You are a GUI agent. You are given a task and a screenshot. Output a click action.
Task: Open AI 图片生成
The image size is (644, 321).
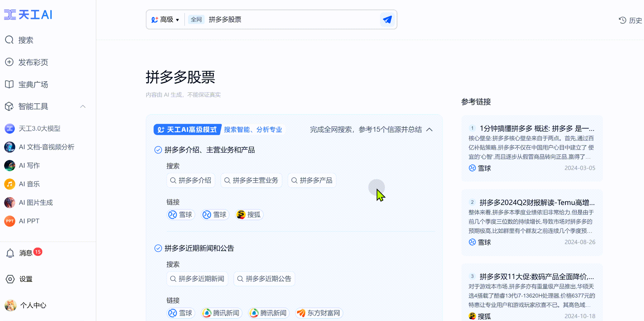coord(36,203)
